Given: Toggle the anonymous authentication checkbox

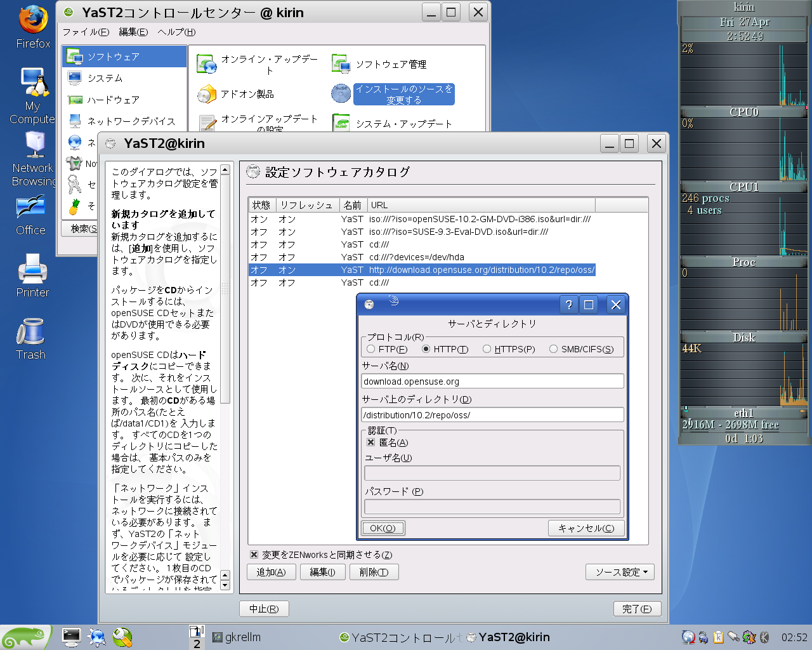Looking at the screenshot, I should pyautogui.click(x=371, y=442).
